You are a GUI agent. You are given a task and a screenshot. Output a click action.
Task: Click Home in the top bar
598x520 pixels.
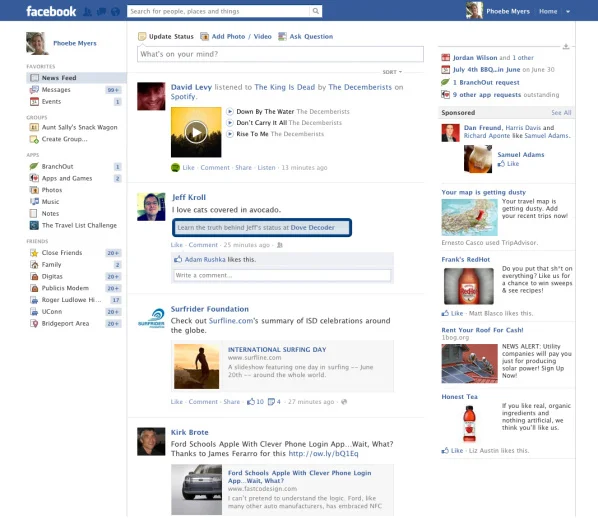pyautogui.click(x=548, y=11)
